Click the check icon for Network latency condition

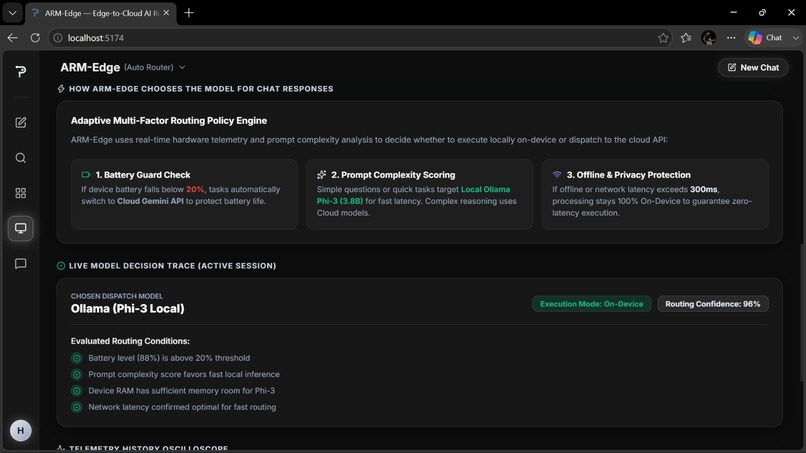pyautogui.click(x=77, y=407)
